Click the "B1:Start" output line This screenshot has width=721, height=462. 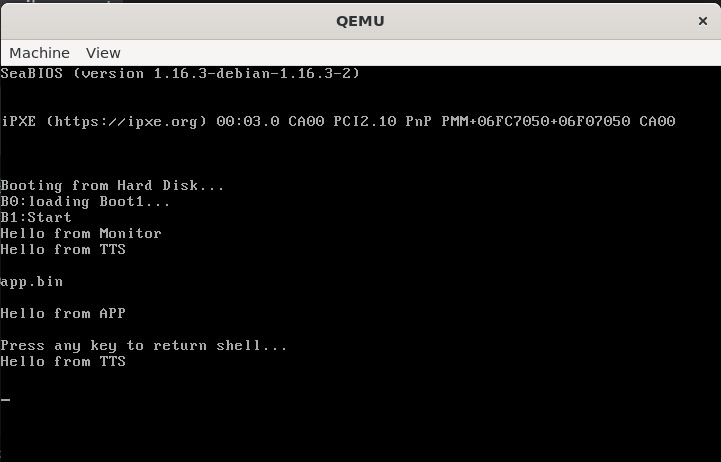[x=36, y=218]
